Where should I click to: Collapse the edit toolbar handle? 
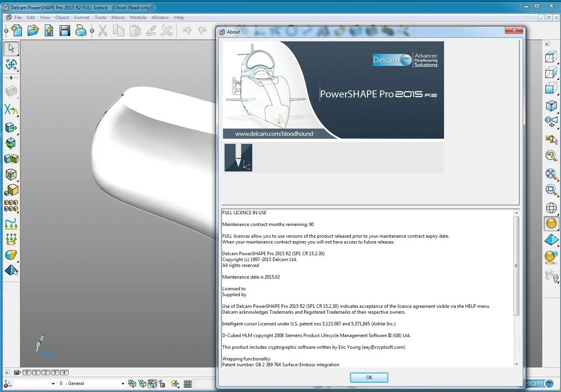92,31
